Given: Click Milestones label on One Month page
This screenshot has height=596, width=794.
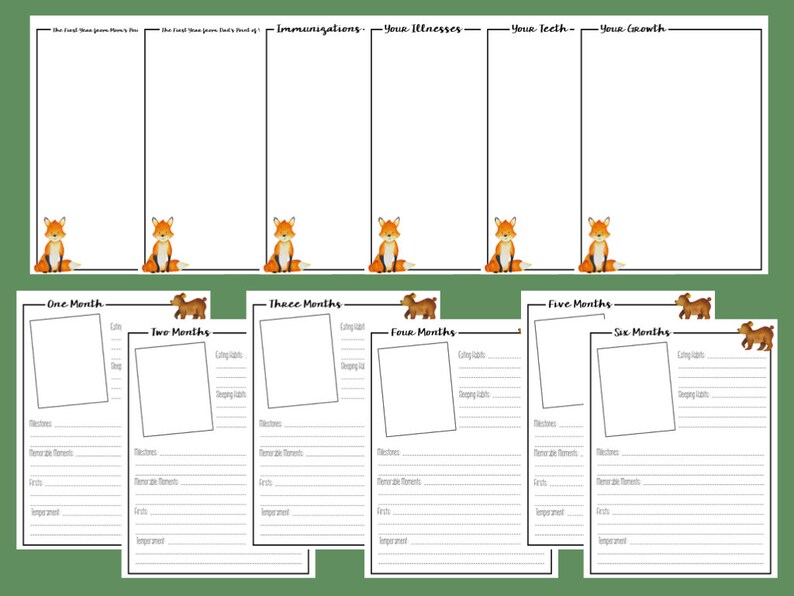Looking at the screenshot, I should coord(41,424).
